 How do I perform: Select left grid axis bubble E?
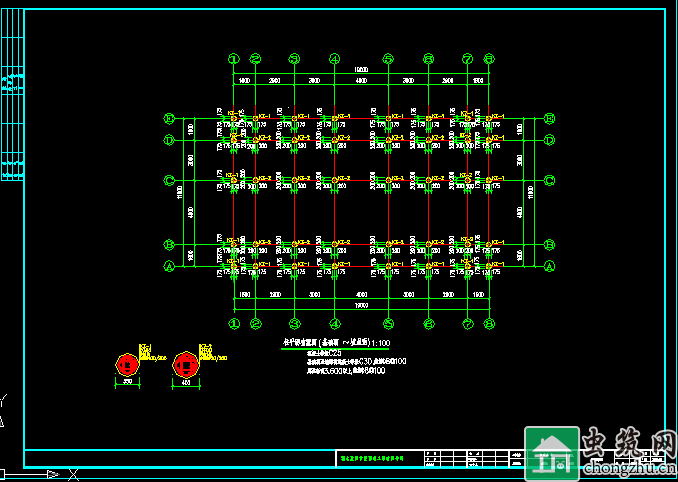(169, 119)
